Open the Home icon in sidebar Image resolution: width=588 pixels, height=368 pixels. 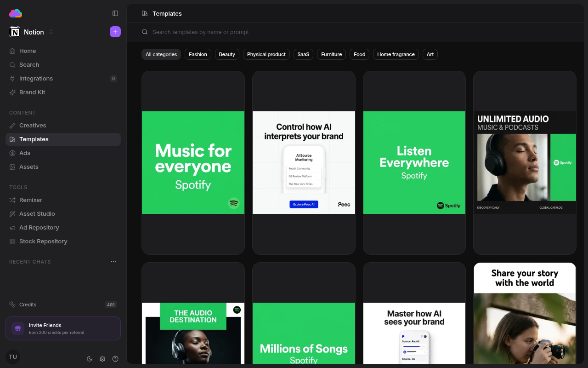12,51
